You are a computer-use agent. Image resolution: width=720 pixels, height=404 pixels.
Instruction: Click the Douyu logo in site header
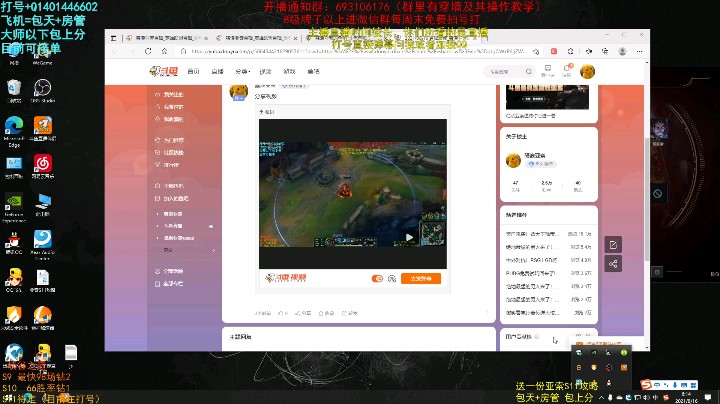tap(163, 72)
